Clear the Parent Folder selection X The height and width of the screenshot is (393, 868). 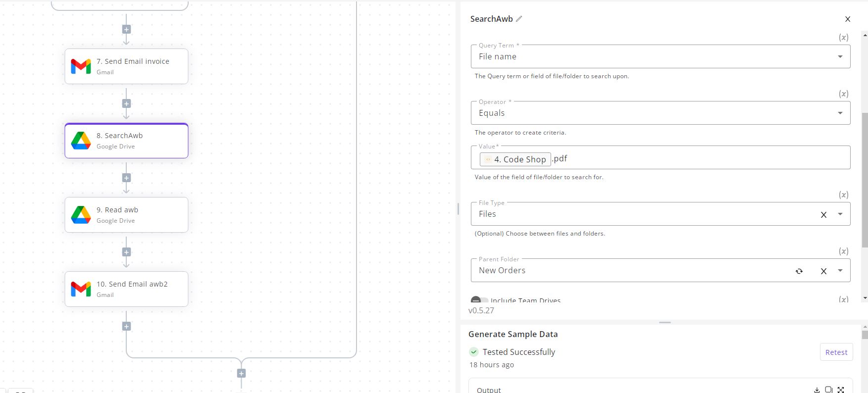[823, 271]
